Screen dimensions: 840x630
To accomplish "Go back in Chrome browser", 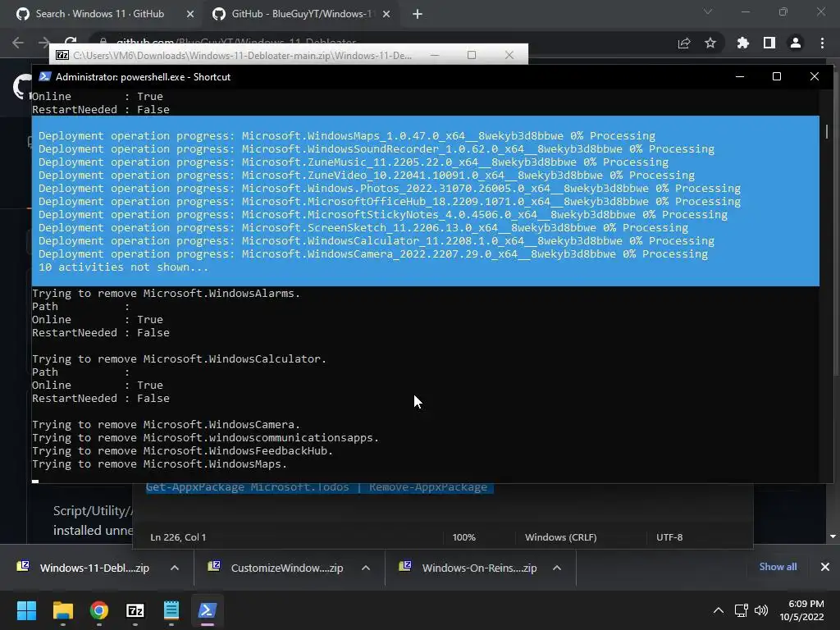I will pyautogui.click(x=18, y=43).
